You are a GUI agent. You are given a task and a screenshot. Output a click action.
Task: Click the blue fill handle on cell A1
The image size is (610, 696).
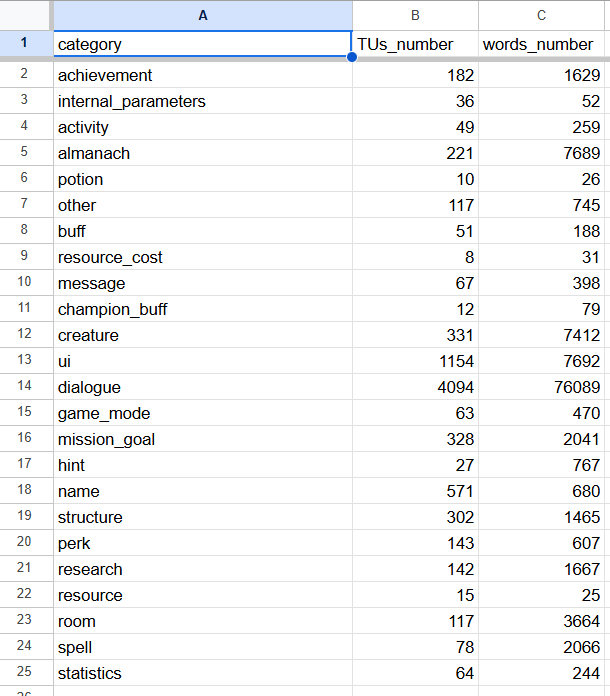tap(352, 57)
